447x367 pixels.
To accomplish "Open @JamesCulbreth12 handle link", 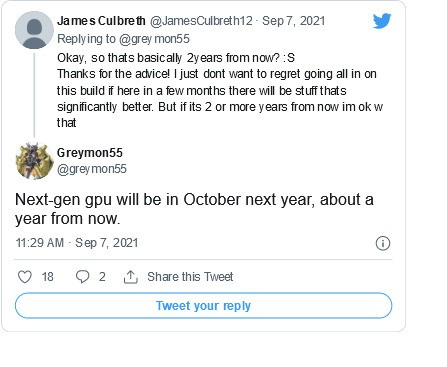I will (x=201, y=21).
